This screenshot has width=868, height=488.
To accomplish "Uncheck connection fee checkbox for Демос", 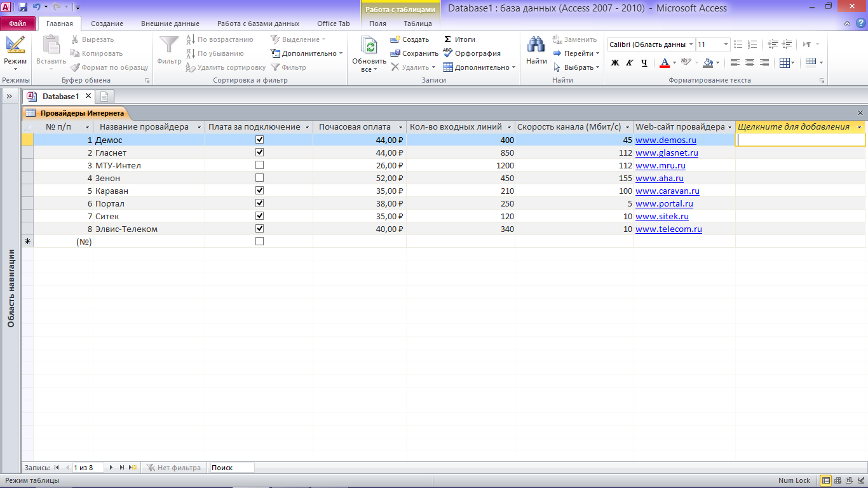I will (259, 139).
